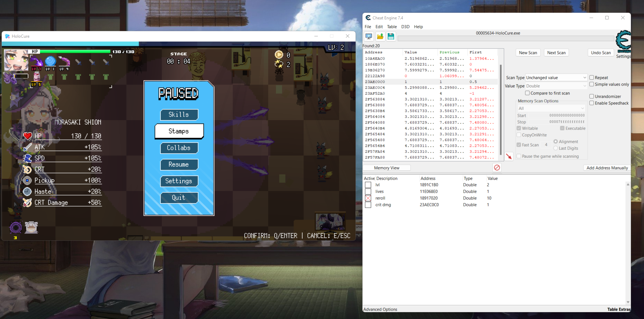644x319 pixels.
Task: Open the Edit menu
Action: [x=379, y=27]
